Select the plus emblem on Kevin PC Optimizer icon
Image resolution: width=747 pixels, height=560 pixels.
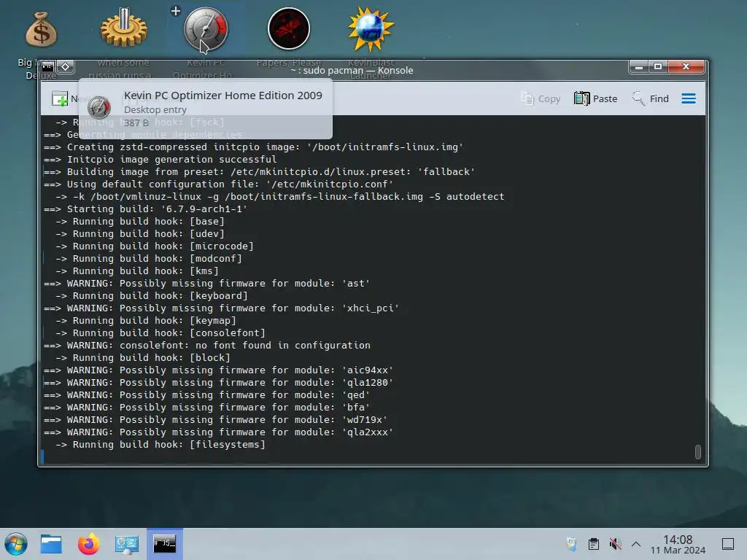click(x=176, y=11)
